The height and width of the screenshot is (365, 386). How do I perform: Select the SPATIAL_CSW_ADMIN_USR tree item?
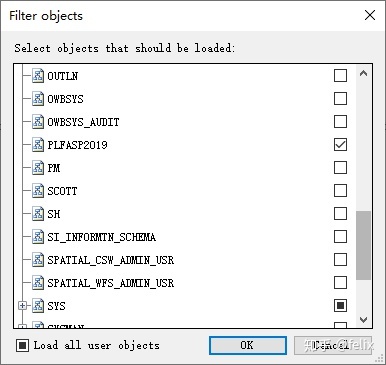pyautogui.click(x=111, y=260)
